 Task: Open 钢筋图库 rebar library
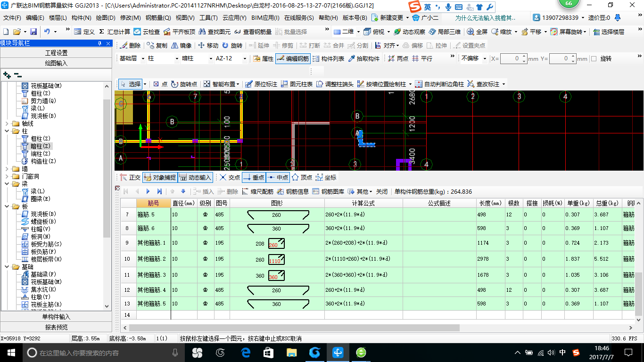click(x=328, y=191)
